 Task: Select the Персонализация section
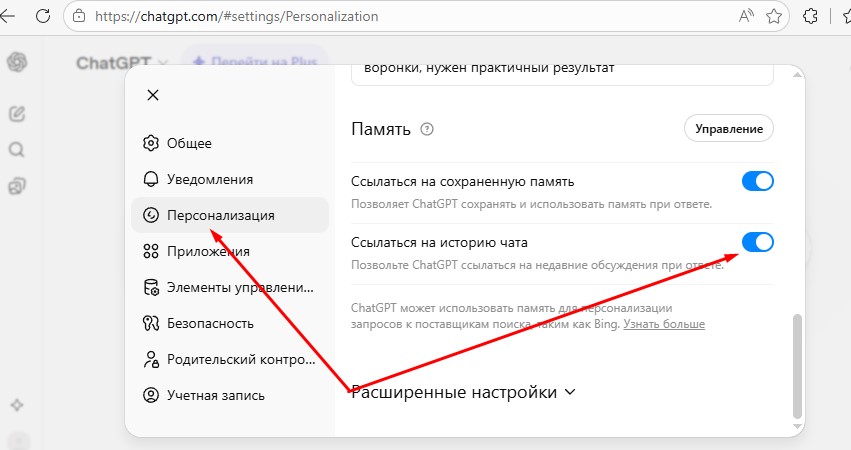point(230,215)
